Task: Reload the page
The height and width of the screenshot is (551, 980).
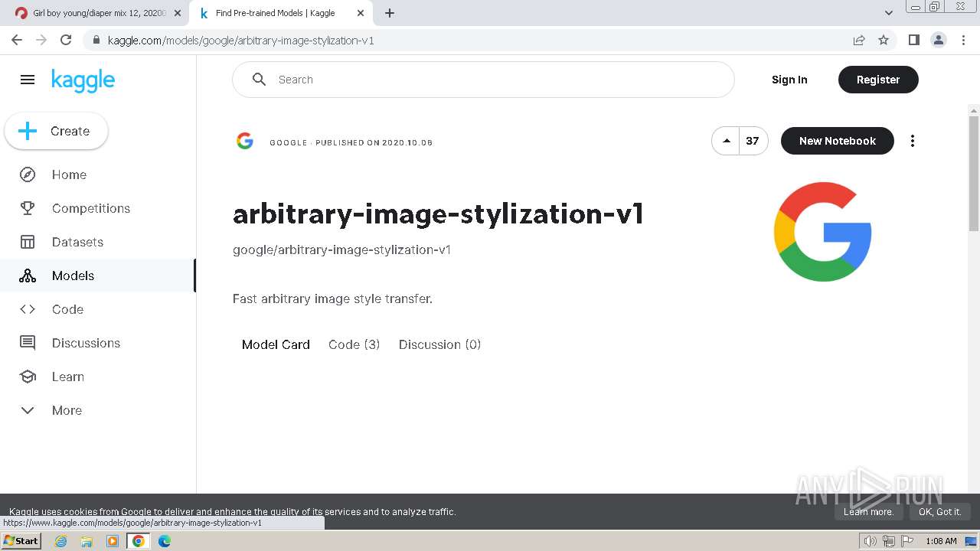Action: (x=66, y=40)
